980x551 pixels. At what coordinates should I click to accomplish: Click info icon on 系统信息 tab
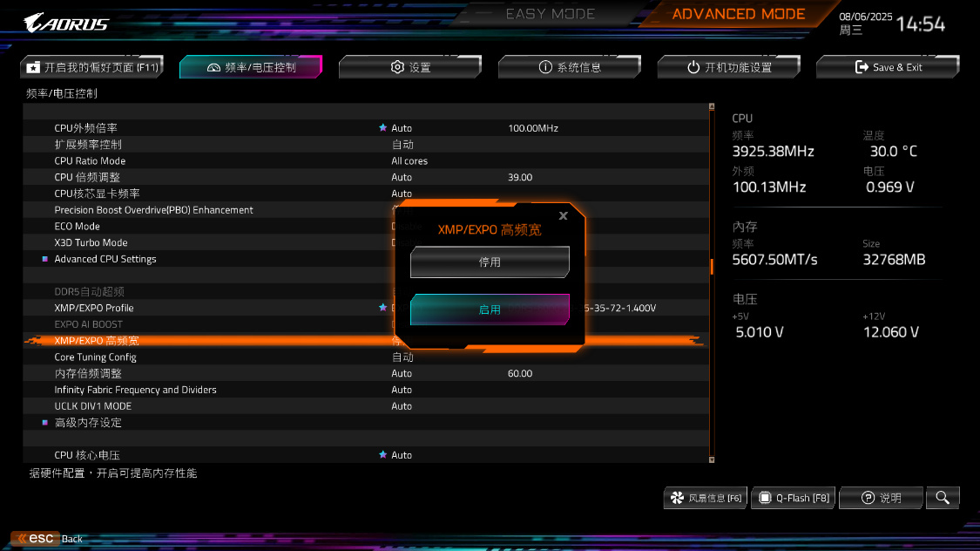[545, 67]
